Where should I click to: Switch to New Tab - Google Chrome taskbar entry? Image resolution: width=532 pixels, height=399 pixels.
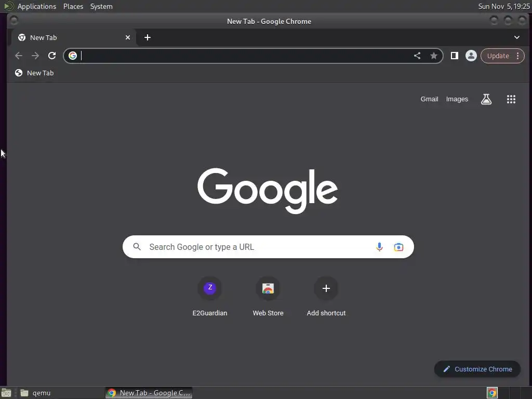click(x=149, y=393)
